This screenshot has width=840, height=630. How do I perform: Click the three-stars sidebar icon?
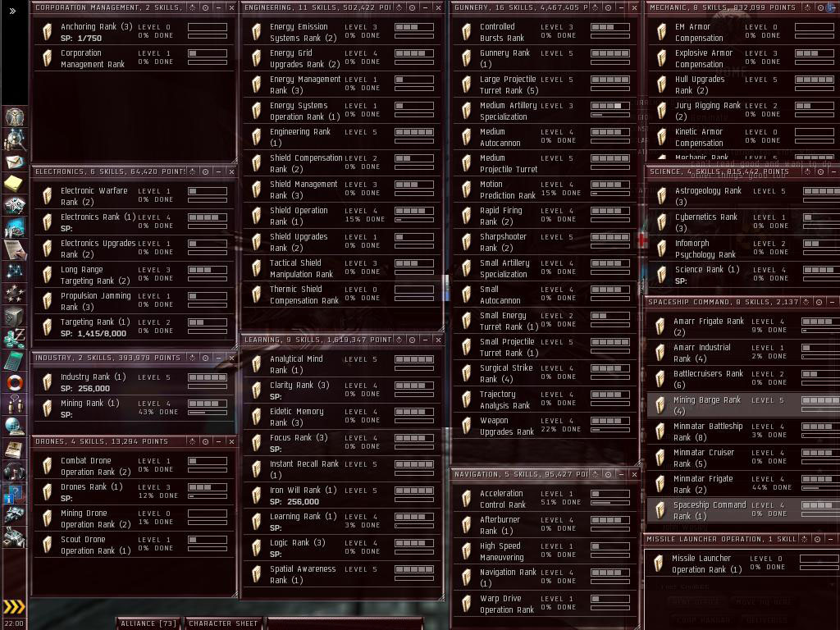coord(15,294)
